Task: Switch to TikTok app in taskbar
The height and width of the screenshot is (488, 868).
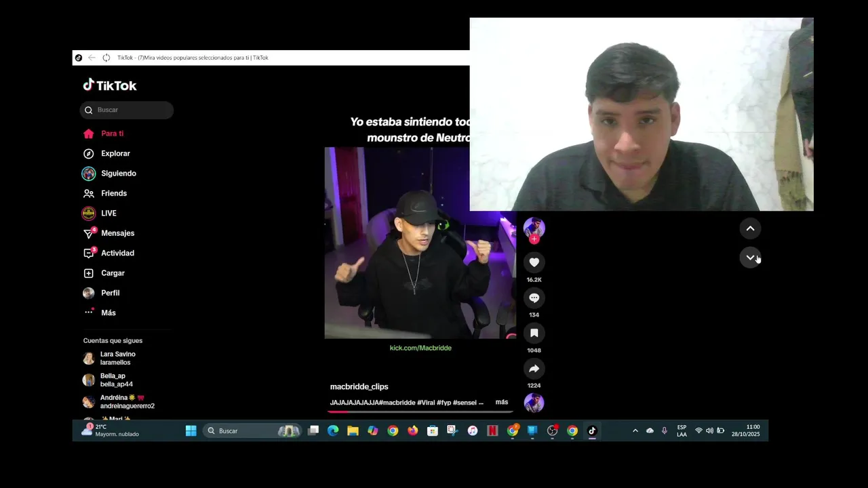Action: click(x=592, y=430)
